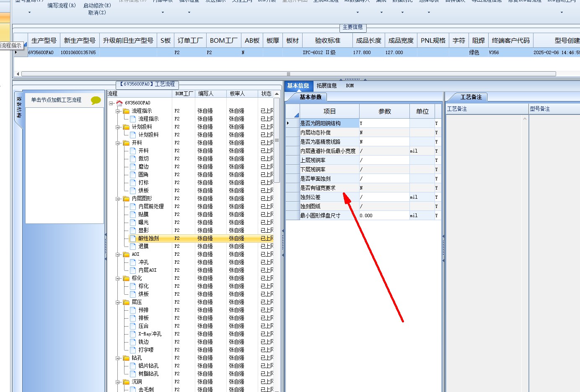
Task: Click the document icon of 内层AOI step
Action: (x=133, y=270)
